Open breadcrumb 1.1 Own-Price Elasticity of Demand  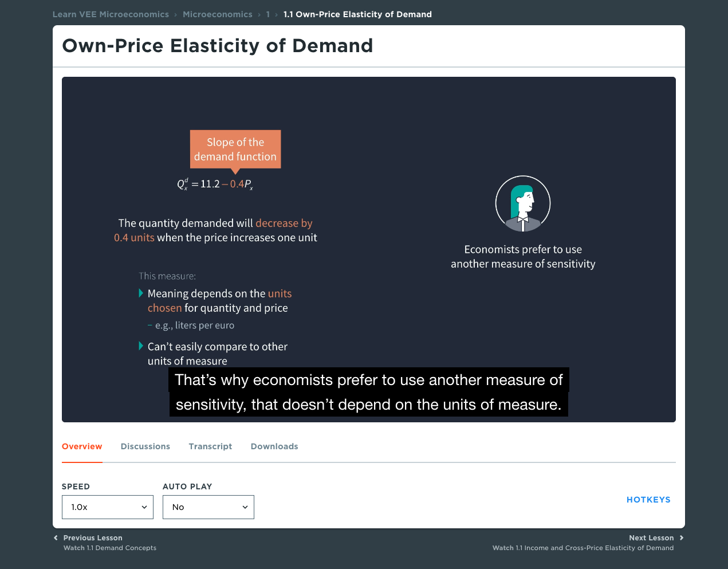357,14
